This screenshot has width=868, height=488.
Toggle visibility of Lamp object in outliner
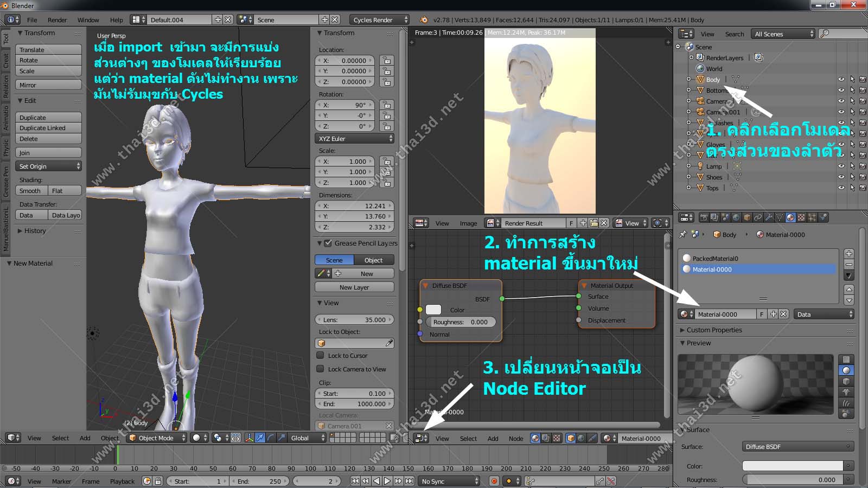click(841, 166)
